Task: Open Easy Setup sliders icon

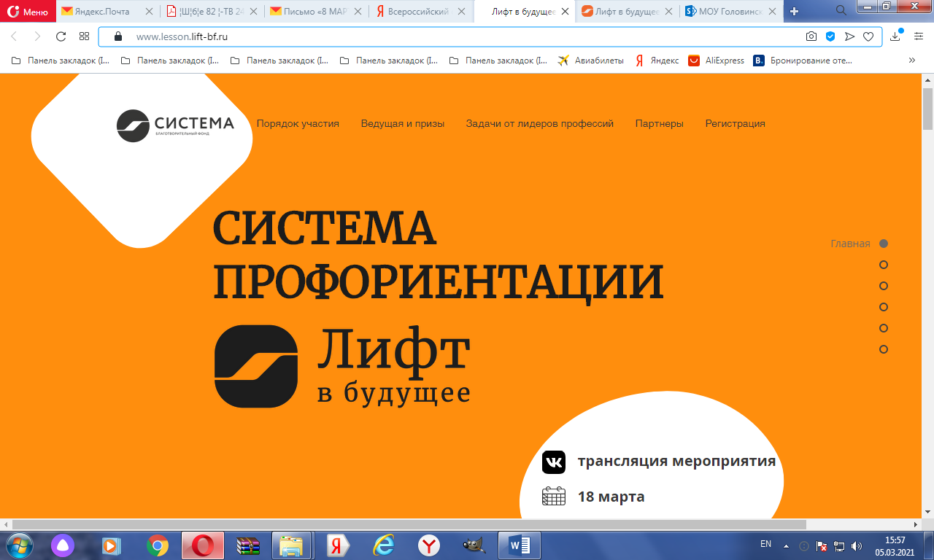Action: click(x=919, y=36)
